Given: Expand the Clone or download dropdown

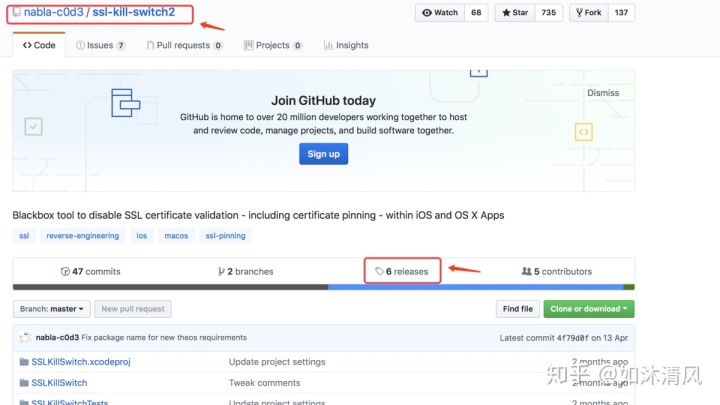Looking at the screenshot, I should click(x=589, y=309).
